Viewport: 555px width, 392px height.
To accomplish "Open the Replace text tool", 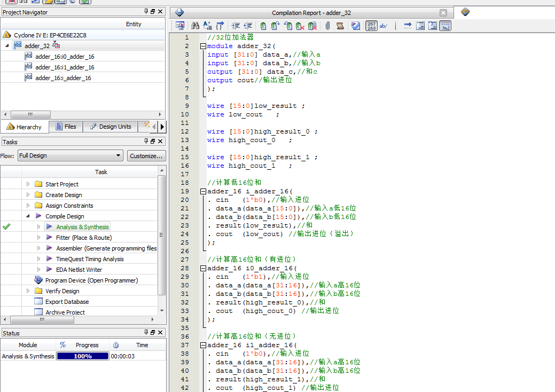I will (207, 26).
